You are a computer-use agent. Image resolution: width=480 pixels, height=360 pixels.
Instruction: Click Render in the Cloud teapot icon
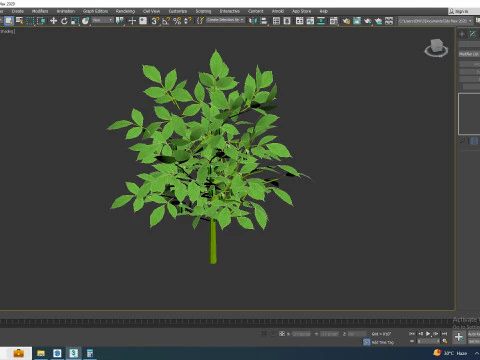(378, 21)
